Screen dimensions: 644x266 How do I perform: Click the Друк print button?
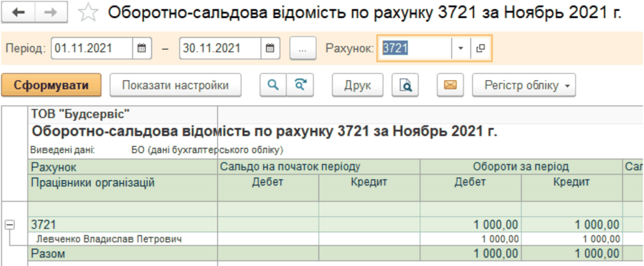point(357,85)
